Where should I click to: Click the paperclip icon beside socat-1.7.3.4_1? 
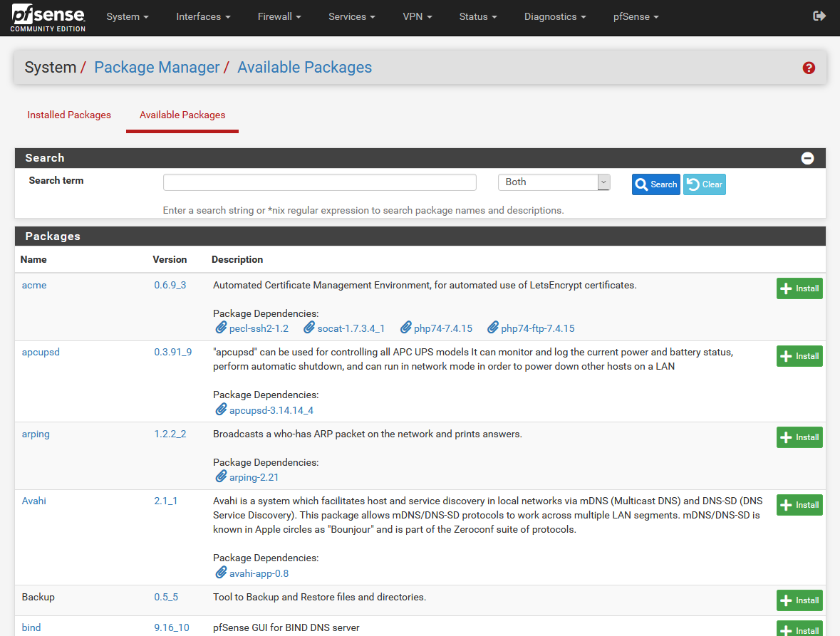(x=309, y=327)
